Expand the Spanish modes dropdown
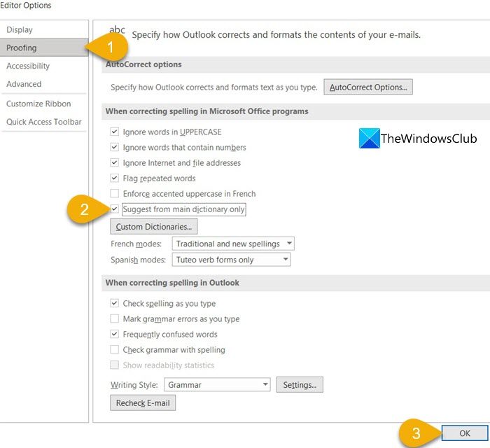 [x=231, y=260]
